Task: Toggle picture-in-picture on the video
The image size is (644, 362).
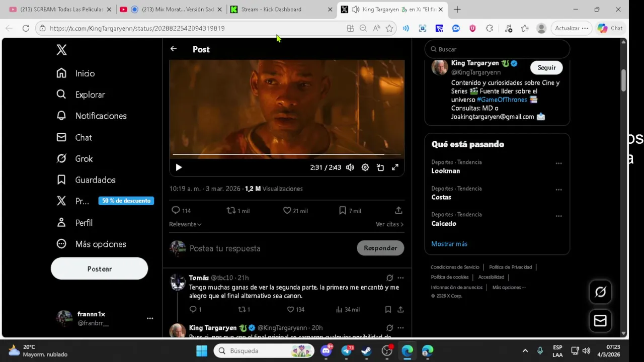Action: tap(380, 167)
